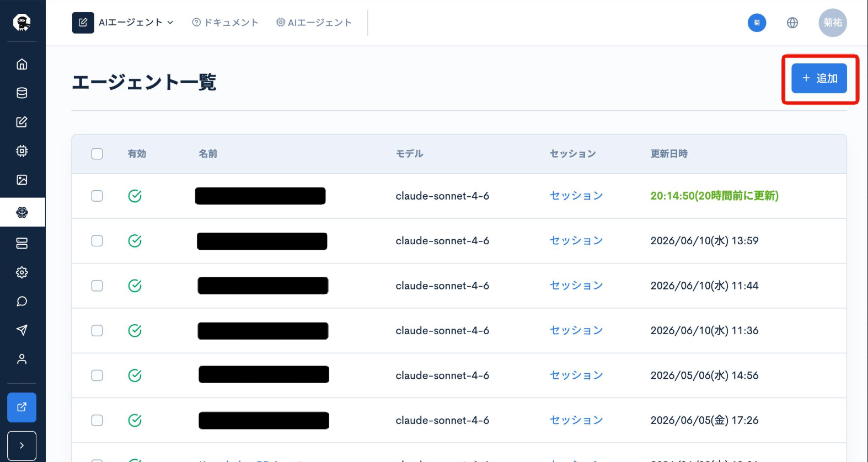Open the 菊祐 user avatar
The width and height of the screenshot is (868, 462).
[833, 23]
